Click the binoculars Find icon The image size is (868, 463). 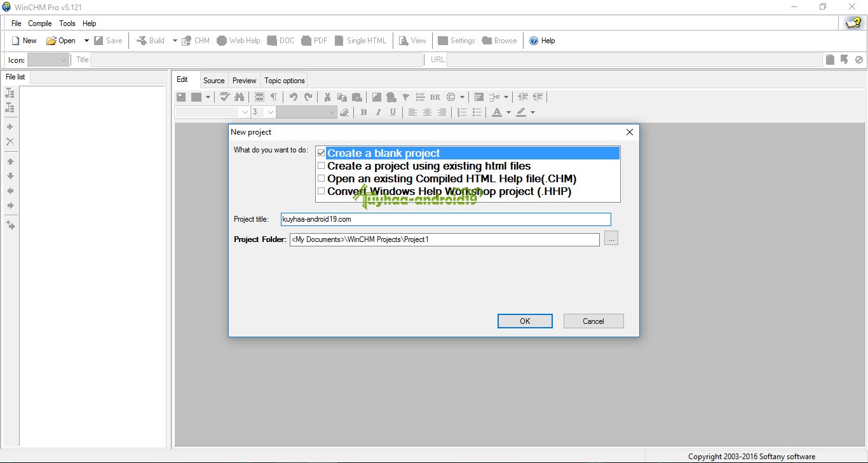tap(240, 97)
